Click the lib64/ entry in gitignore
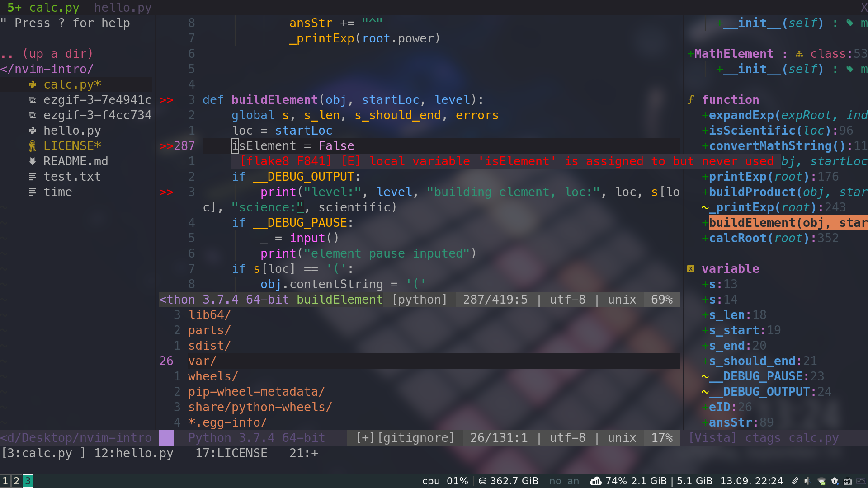Image resolution: width=868 pixels, height=488 pixels. (210, 315)
